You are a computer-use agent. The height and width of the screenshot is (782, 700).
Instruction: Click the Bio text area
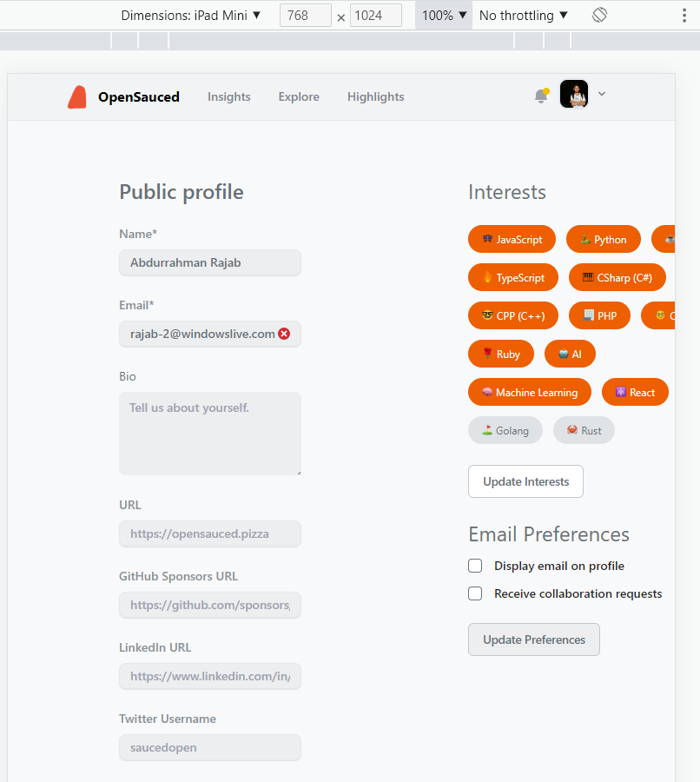210,433
